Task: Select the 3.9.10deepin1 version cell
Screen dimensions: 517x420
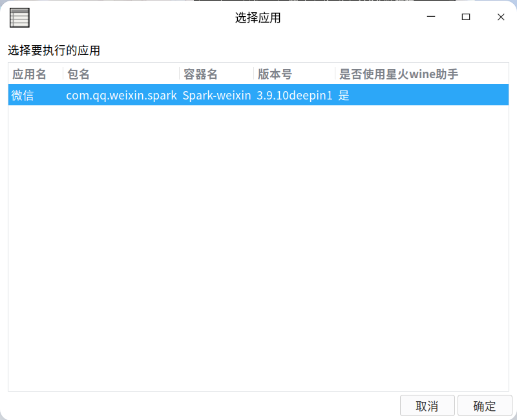Action: (x=295, y=95)
